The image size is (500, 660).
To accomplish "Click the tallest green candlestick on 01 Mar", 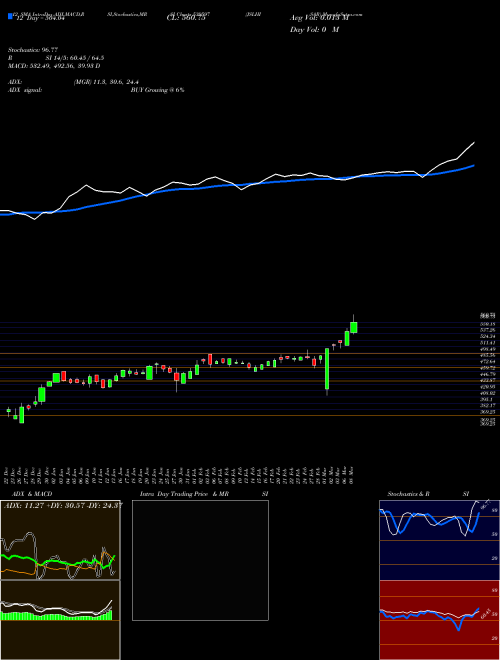I will click(327, 369).
